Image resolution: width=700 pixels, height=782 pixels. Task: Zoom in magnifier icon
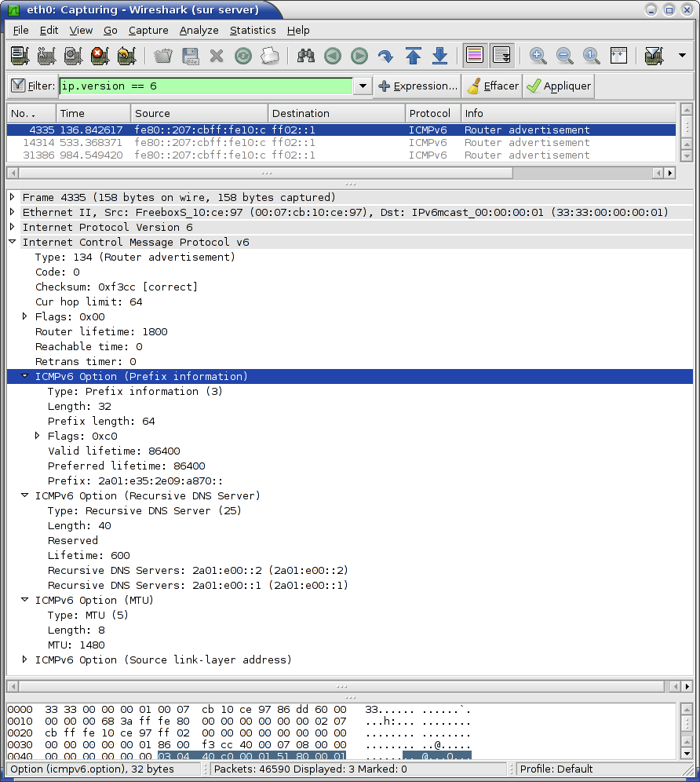pos(538,56)
